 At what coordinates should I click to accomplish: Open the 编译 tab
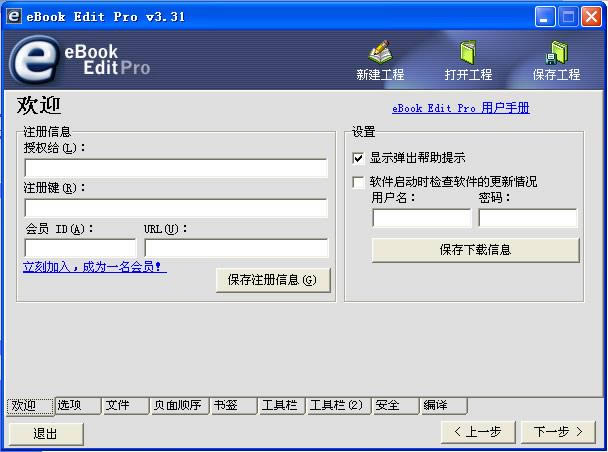click(444, 405)
